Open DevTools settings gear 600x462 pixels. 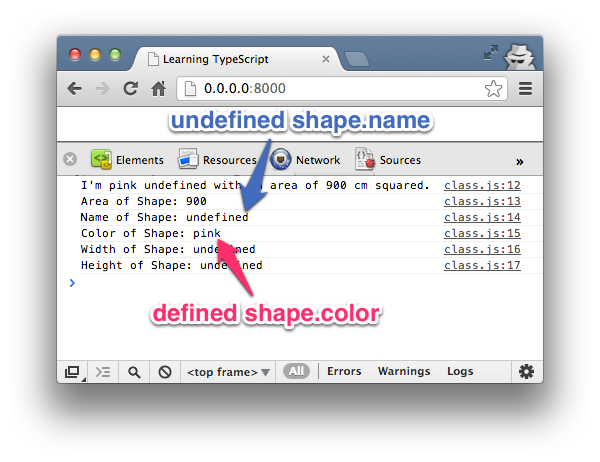click(x=526, y=371)
